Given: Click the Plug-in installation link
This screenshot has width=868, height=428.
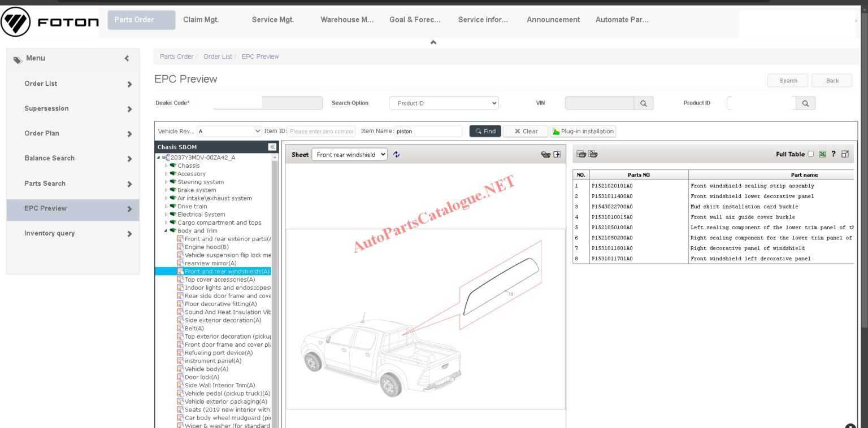Looking at the screenshot, I should pyautogui.click(x=584, y=131).
